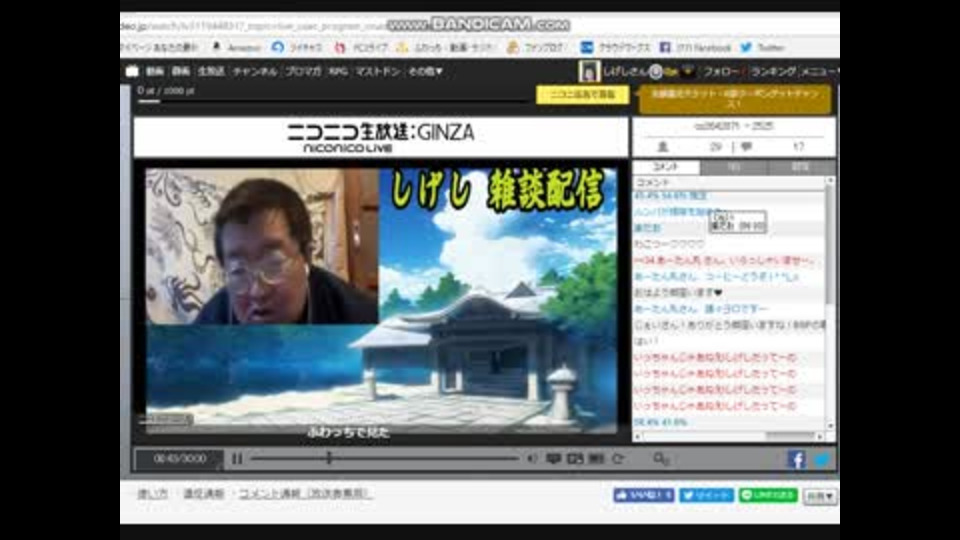
Task: Click the ニコニコ生放送:GINZA banner
Action: click(381, 137)
